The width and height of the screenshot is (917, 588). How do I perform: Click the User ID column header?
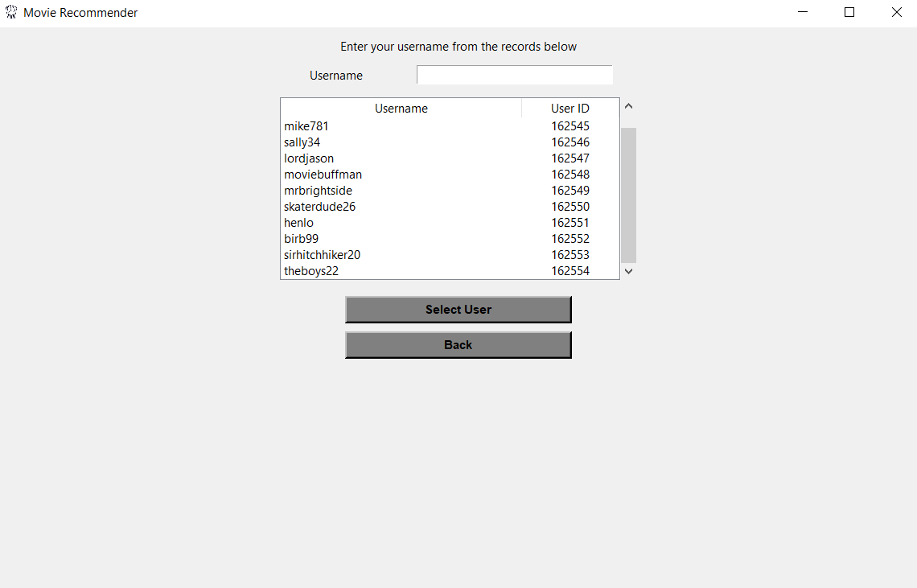(x=570, y=108)
